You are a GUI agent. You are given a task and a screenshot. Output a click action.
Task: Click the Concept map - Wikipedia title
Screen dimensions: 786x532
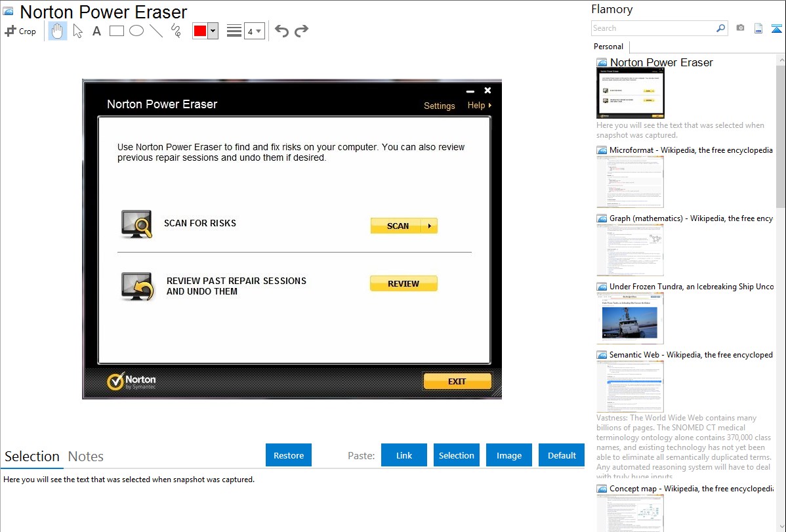click(692, 488)
